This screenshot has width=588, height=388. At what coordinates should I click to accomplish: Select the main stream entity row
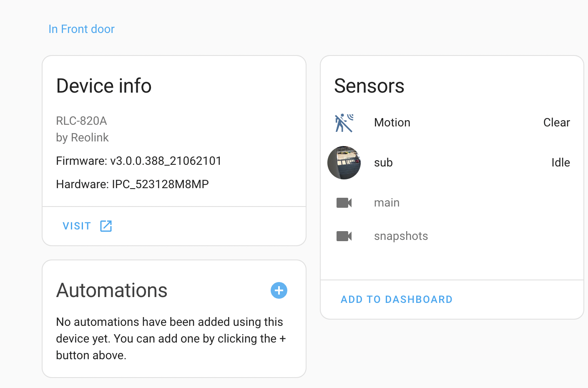click(x=387, y=203)
